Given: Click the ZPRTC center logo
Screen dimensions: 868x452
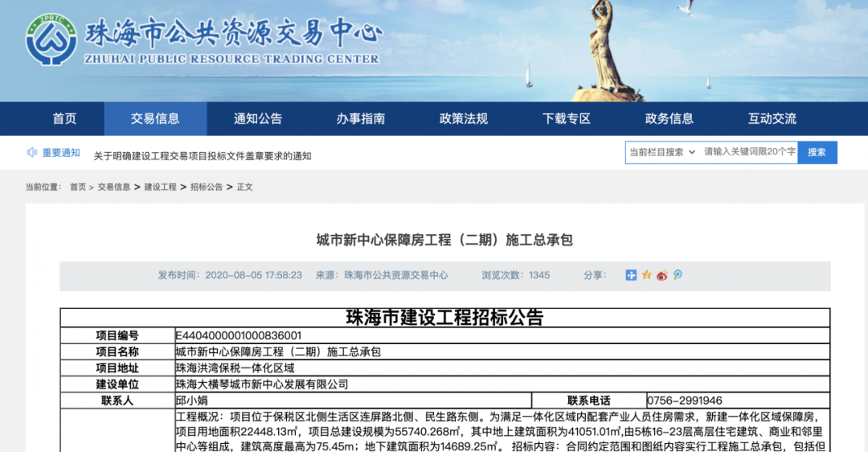Looking at the screenshot, I should click(x=51, y=40).
